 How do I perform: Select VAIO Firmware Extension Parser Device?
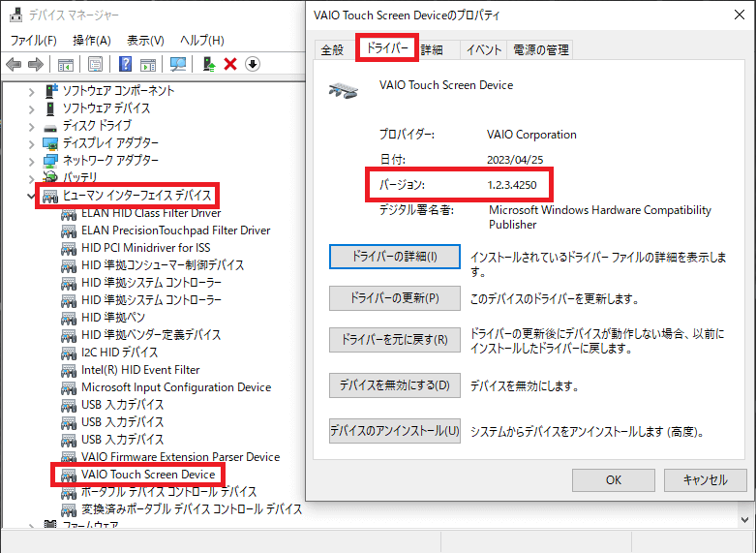click(180, 456)
